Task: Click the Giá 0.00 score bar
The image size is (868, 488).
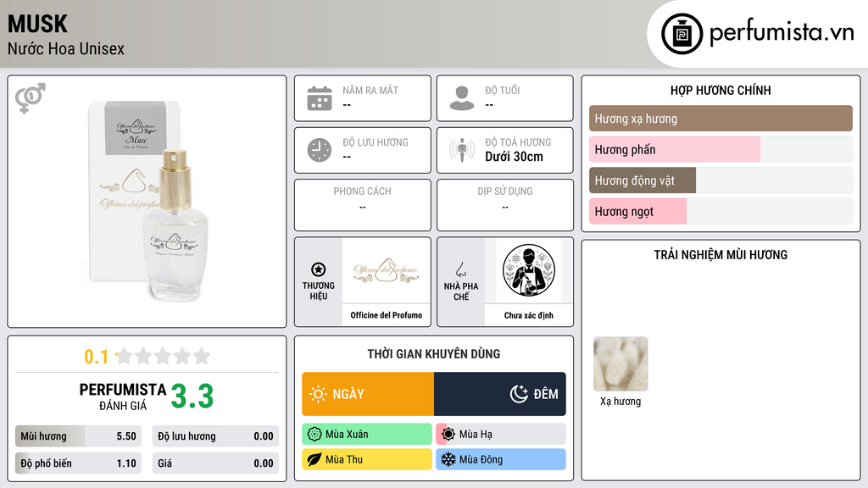Action: point(215,463)
